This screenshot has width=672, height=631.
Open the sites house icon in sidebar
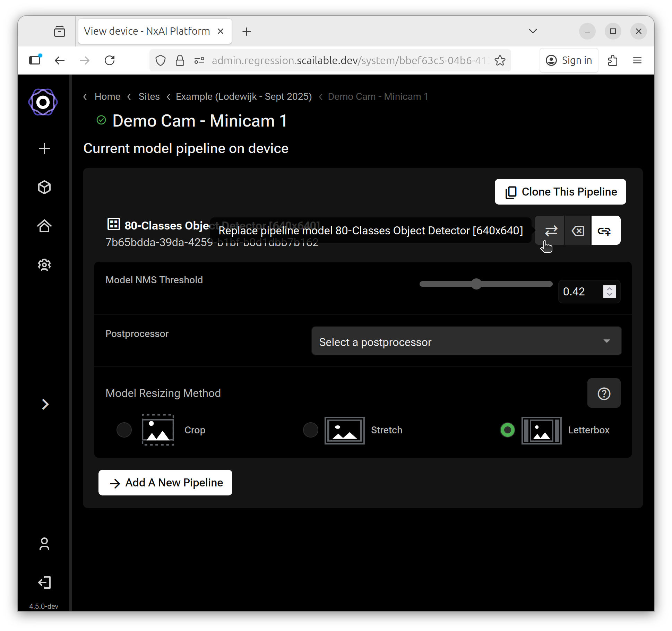click(44, 226)
